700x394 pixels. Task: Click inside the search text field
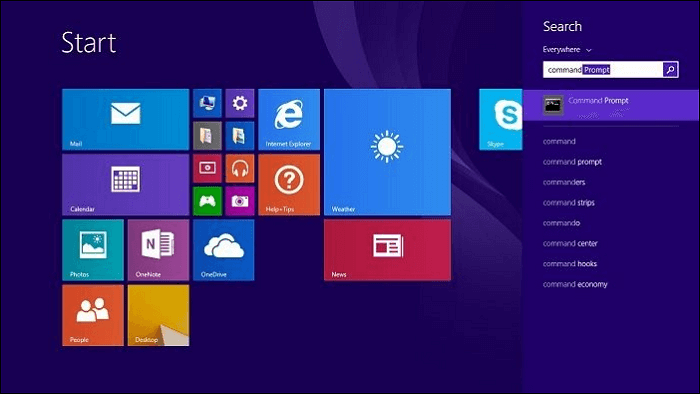(603, 70)
